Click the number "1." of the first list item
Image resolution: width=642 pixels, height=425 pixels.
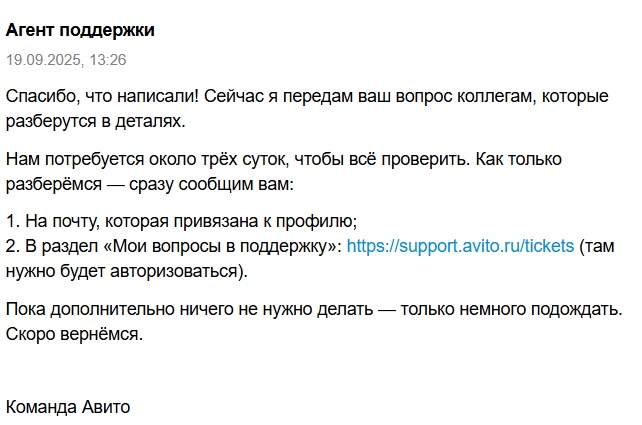12,222
